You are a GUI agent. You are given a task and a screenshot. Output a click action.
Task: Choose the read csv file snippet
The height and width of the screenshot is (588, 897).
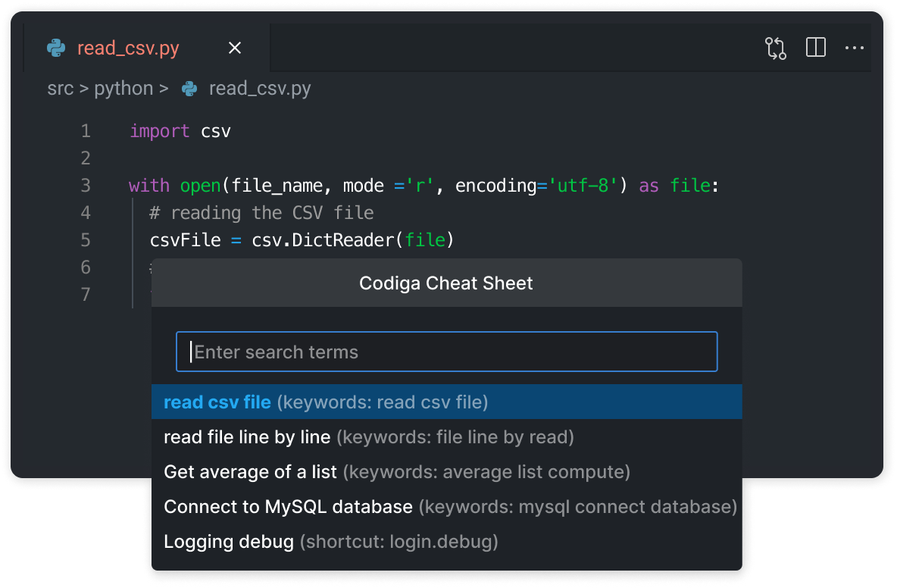pyautogui.click(x=447, y=402)
